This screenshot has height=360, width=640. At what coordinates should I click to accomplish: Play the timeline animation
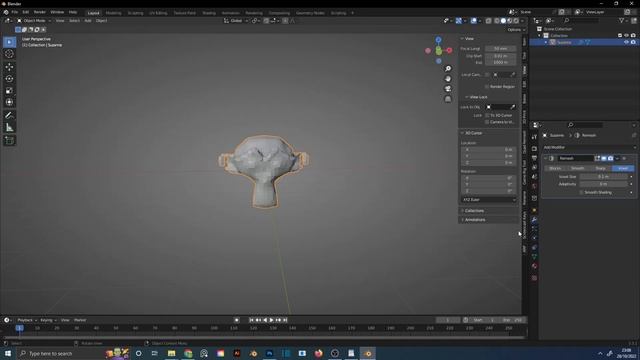[271, 320]
